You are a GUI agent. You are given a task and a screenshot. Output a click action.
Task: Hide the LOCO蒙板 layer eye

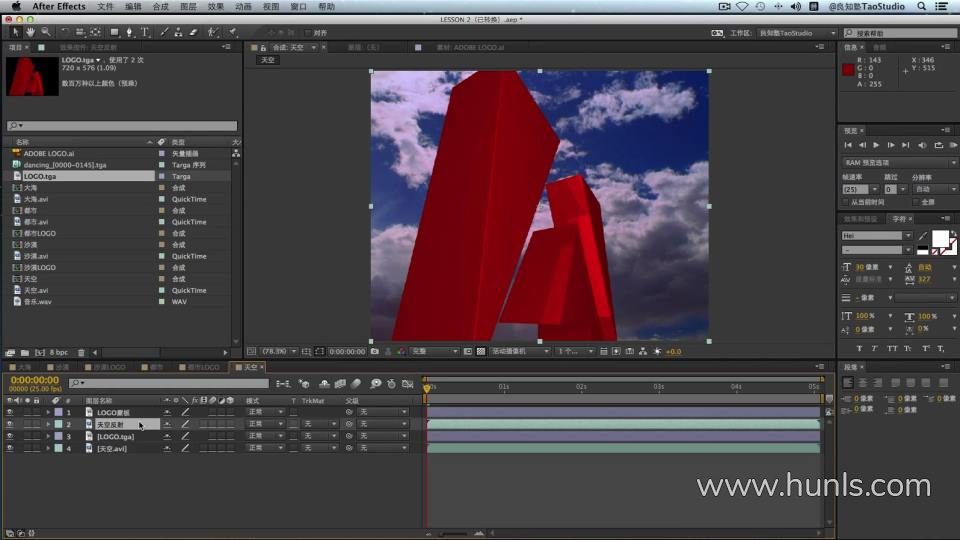pyautogui.click(x=9, y=412)
